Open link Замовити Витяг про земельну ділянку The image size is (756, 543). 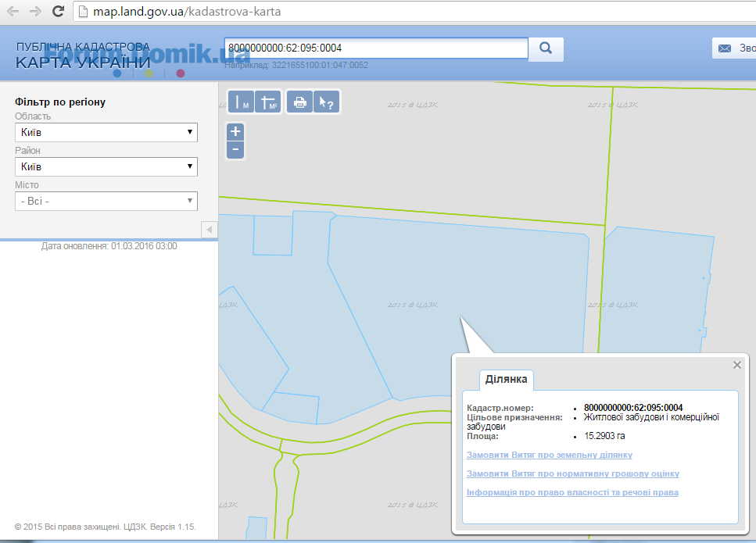(x=549, y=455)
